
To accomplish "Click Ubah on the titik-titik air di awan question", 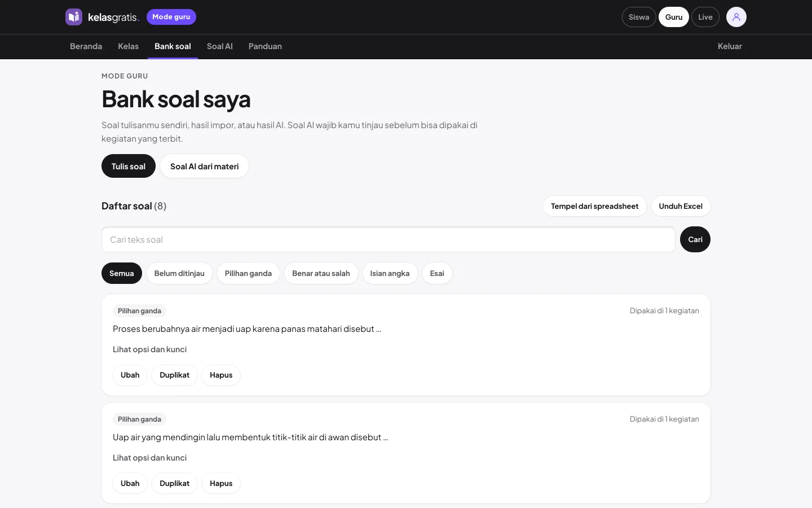I will [130, 483].
